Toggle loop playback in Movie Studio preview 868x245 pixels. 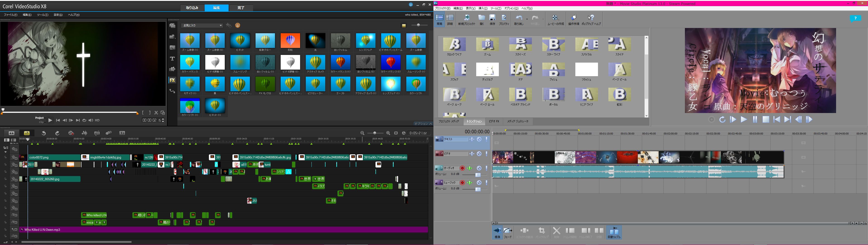pos(722,120)
